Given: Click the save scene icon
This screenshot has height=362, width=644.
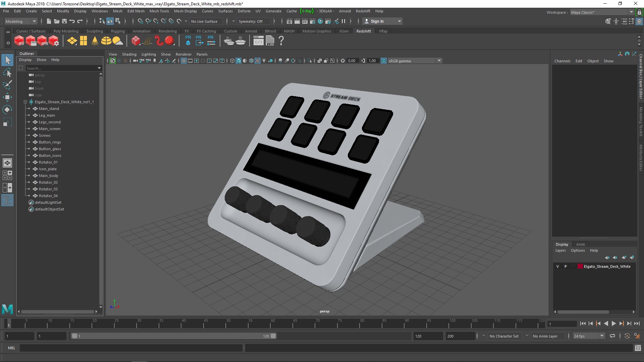Looking at the screenshot, I should click(64, 21).
